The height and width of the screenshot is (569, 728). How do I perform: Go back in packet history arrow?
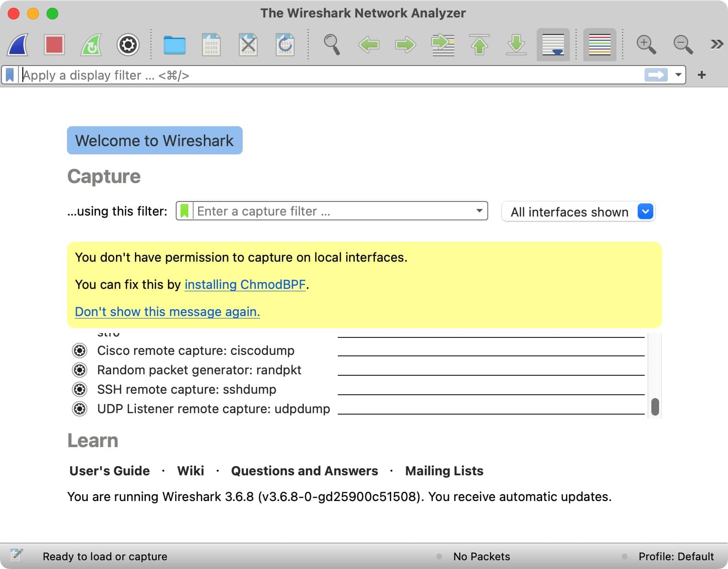(x=369, y=45)
